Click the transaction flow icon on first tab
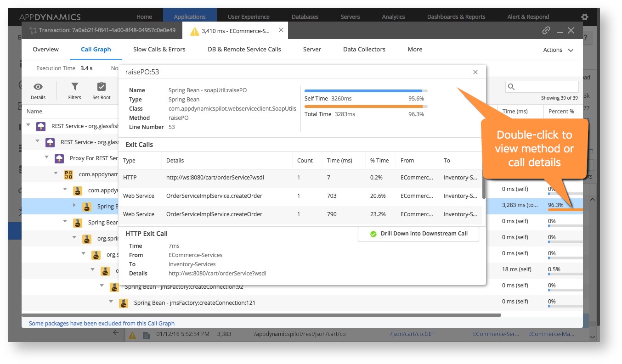 [33, 31]
